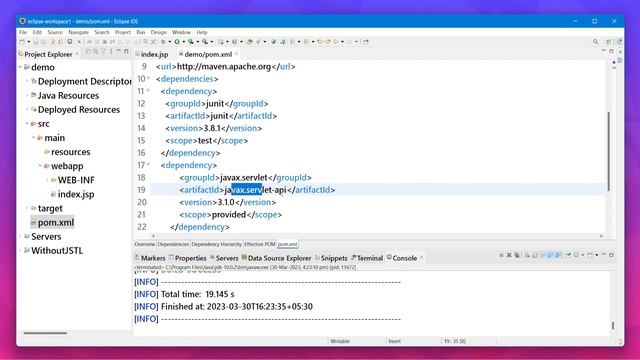
Task: Expand Java Resources node
Action: 27,95
